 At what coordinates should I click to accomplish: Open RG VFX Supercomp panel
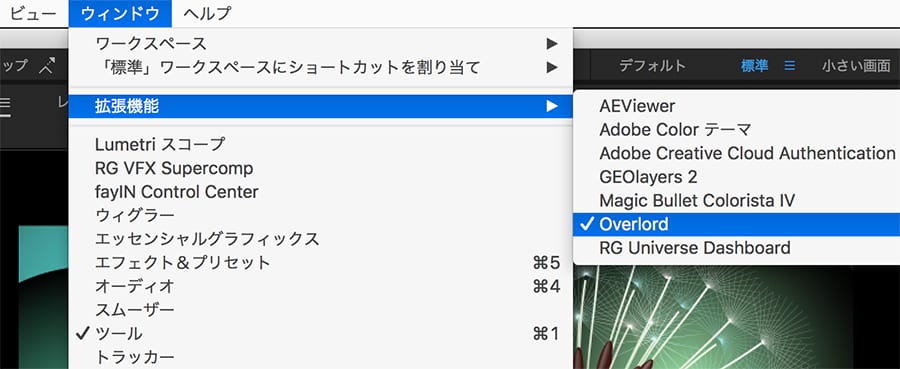(320, 168)
